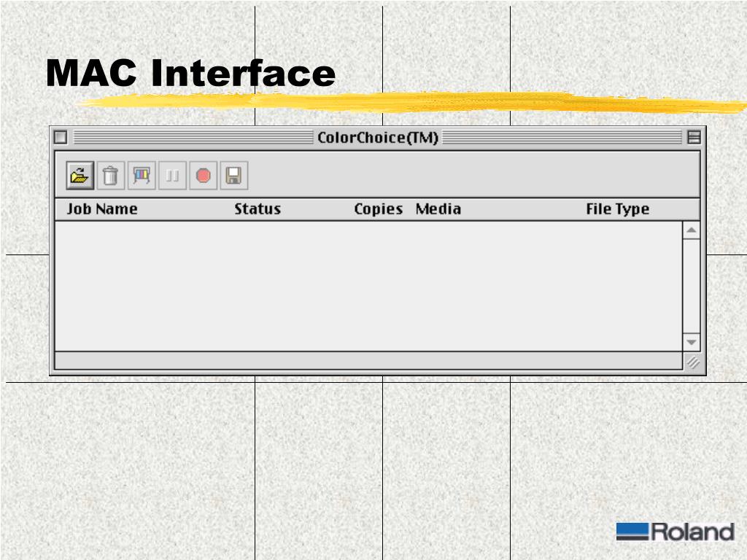Click the empty job list area
This screenshot has height=560, width=747.
tap(368, 286)
